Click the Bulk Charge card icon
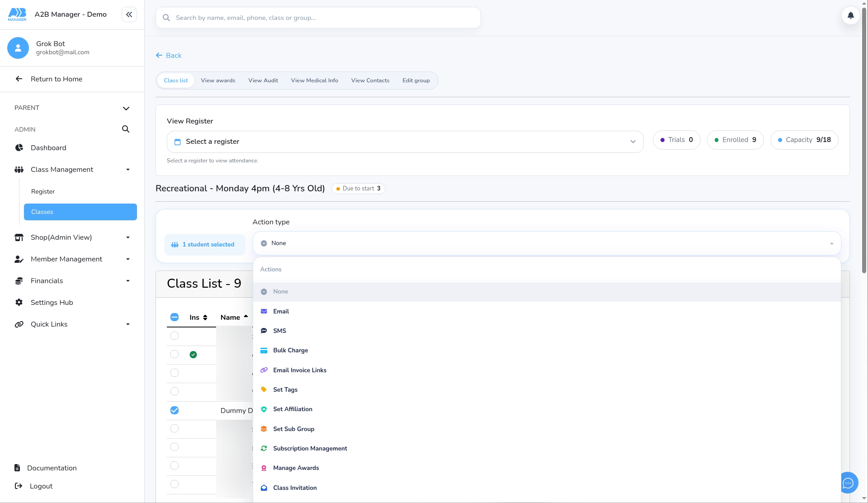Viewport: 868px width, 503px height. 264,351
